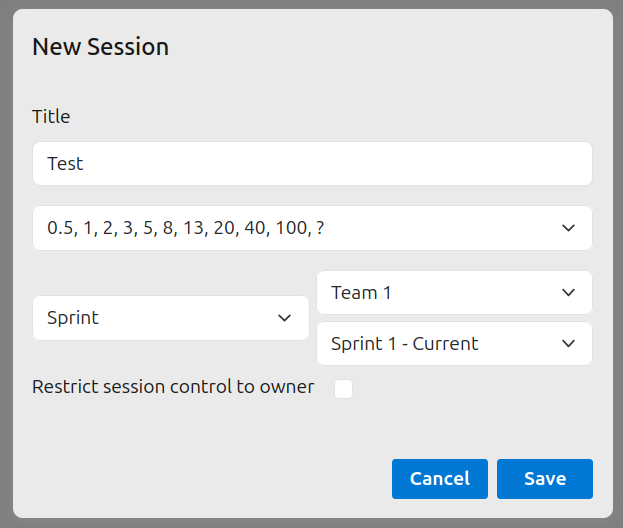Click the word 'Test' in the title box
Image resolution: width=623 pixels, height=528 pixels.
pyautogui.click(x=65, y=163)
